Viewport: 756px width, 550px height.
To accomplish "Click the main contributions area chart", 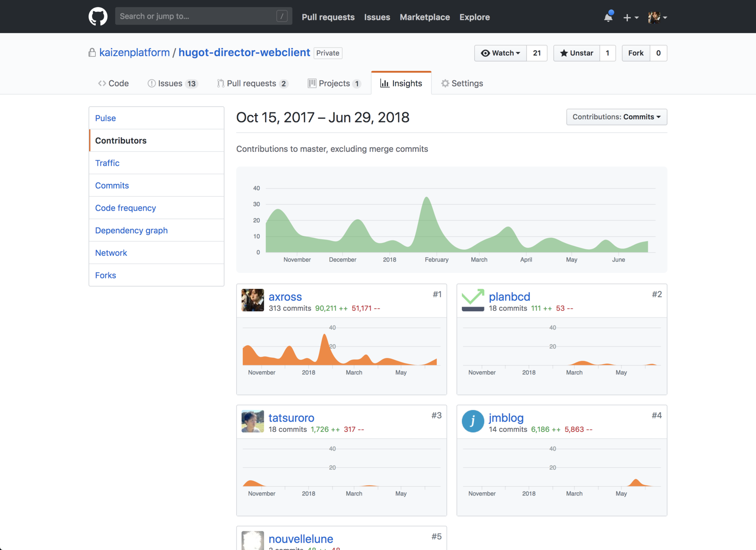I will tap(452, 220).
